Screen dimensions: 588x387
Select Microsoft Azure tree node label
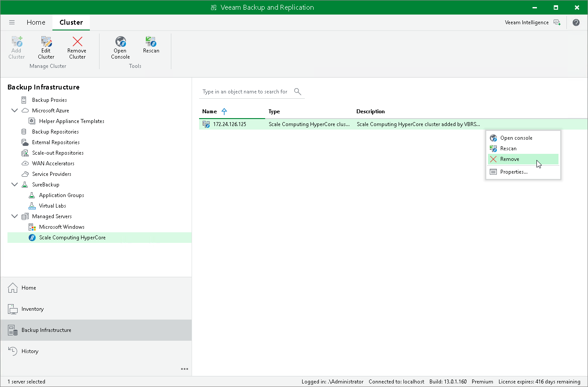tap(51, 111)
